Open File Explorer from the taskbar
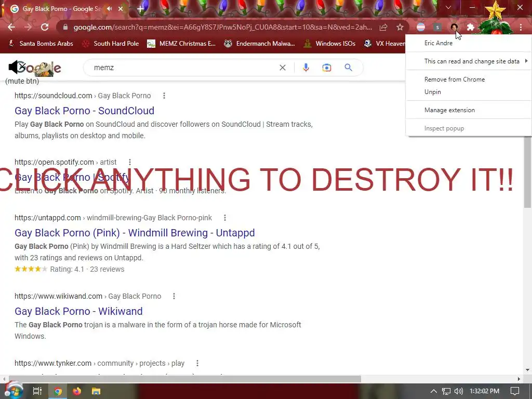Viewport: 532px width, 399px height. click(96, 391)
